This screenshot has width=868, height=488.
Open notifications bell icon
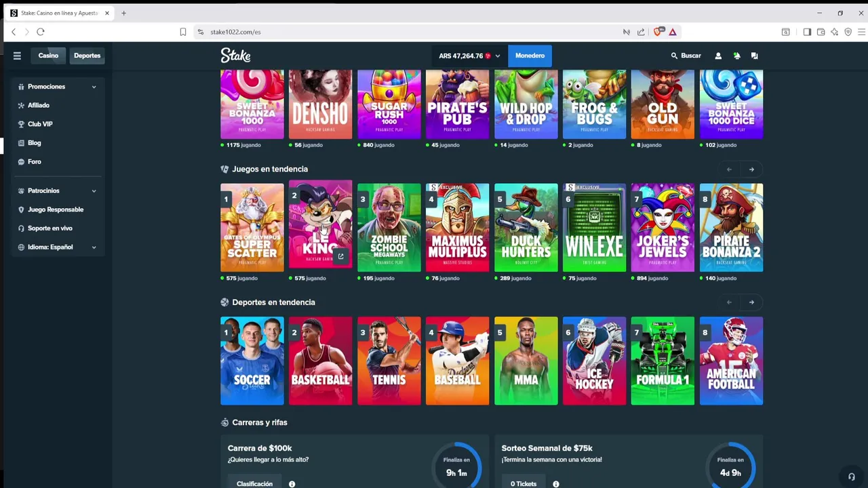[736, 56]
